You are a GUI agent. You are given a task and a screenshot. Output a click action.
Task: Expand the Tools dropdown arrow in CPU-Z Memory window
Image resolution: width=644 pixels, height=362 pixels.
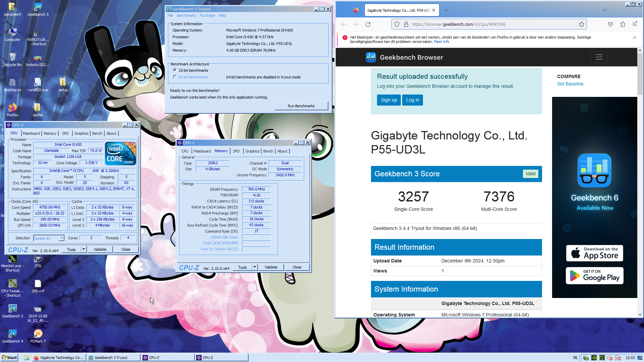(255, 267)
